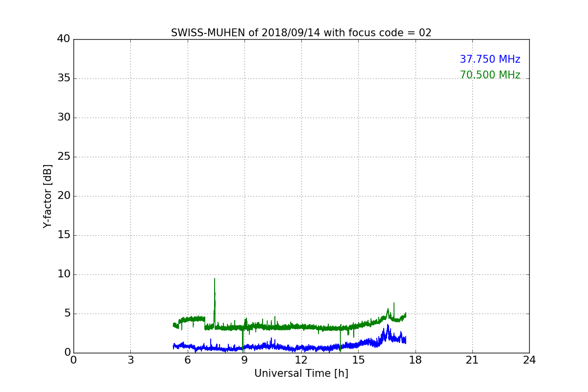Click the x-axis tick label 6
This screenshot has width=588, height=392.
pos(187,360)
